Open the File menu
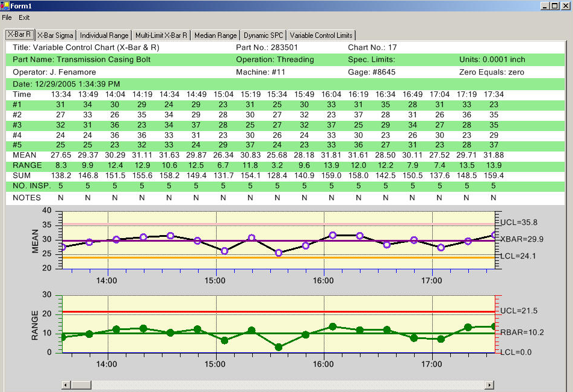This screenshot has width=573, height=392. pos(7,17)
